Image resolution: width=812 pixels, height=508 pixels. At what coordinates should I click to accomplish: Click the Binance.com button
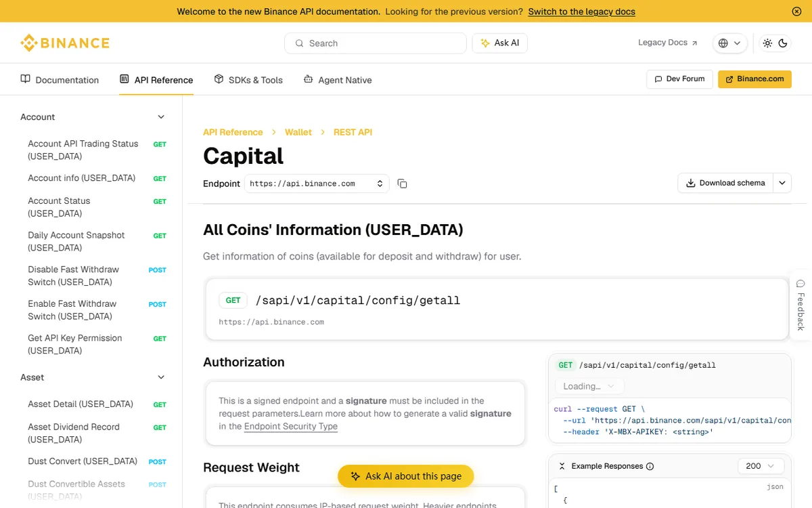click(x=754, y=79)
